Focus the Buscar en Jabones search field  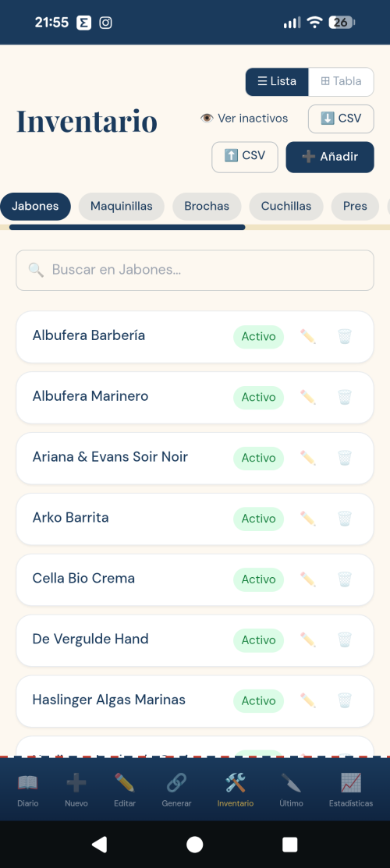click(x=194, y=270)
